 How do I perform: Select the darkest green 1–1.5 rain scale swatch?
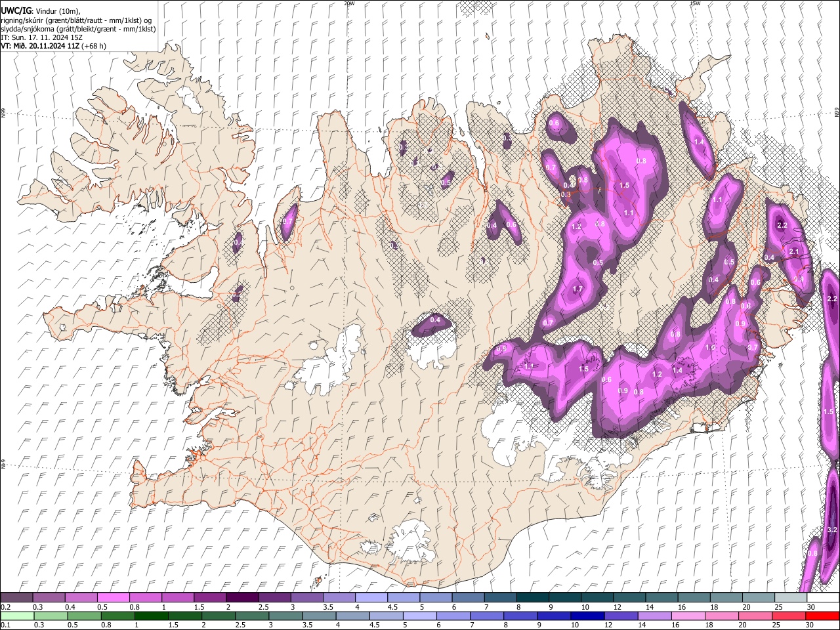[152, 616]
